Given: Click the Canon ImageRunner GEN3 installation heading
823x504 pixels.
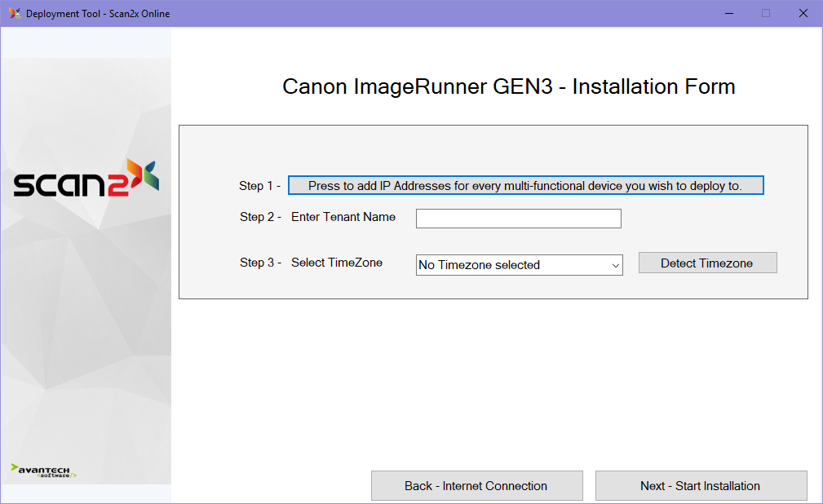Looking at the screenshot, I should [x=508, y=86].
